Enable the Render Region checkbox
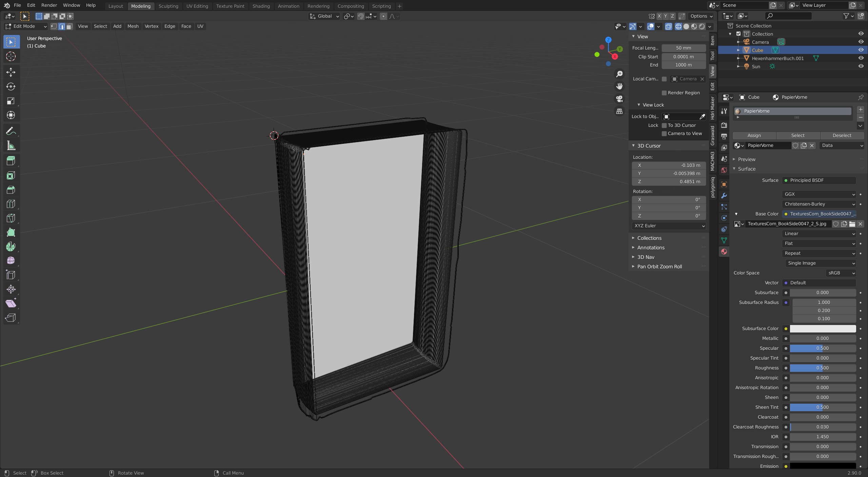The image size is (868, 477). (x=664, y=93)
